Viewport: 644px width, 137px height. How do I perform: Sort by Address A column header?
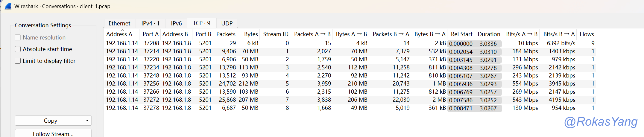(119, 34)
